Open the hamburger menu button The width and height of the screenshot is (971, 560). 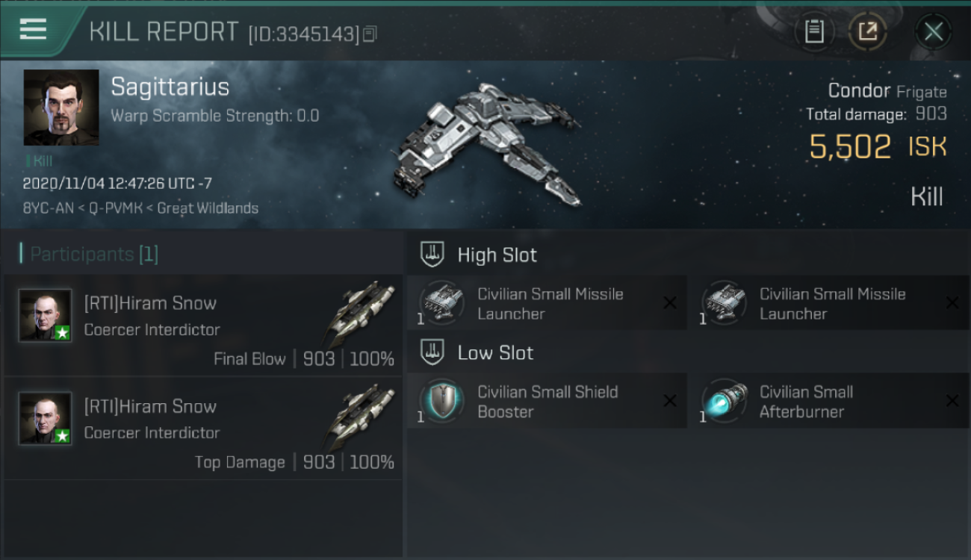tap(33, 30)
